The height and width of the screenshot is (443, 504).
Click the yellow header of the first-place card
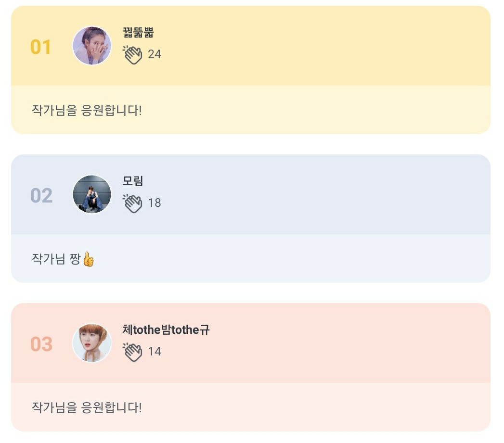pyautogui.click(x=313, y=46)
